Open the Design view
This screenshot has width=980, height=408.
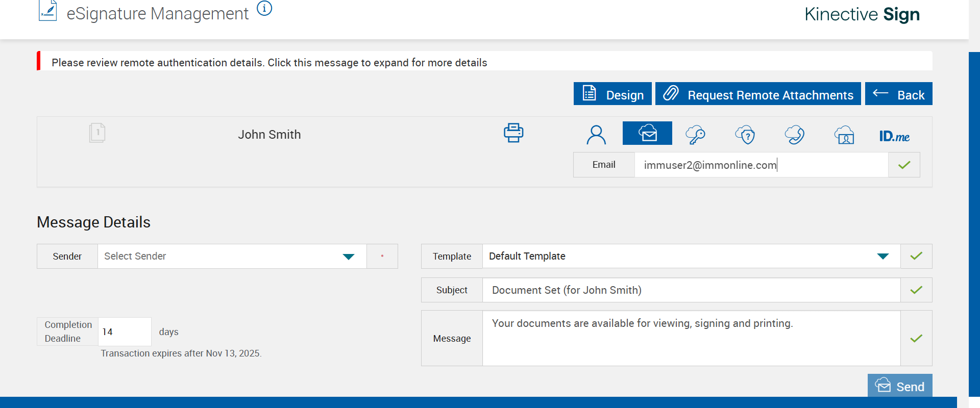[612, 94]
